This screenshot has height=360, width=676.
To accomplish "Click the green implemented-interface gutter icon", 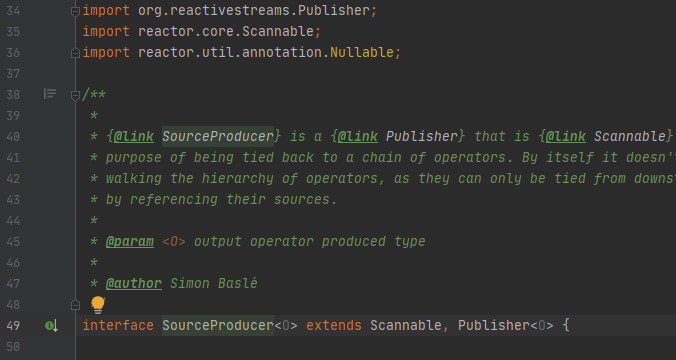I will (x=52, y=326).
